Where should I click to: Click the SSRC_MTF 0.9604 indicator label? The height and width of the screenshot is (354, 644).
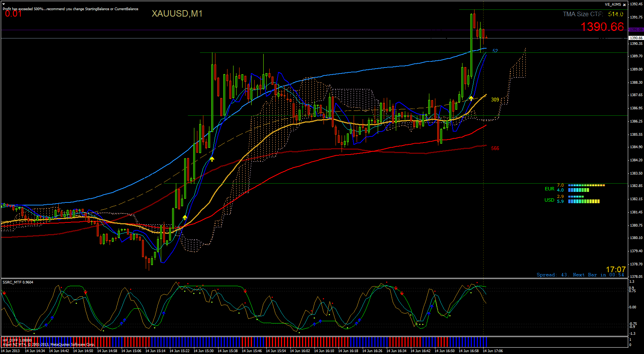18,282
